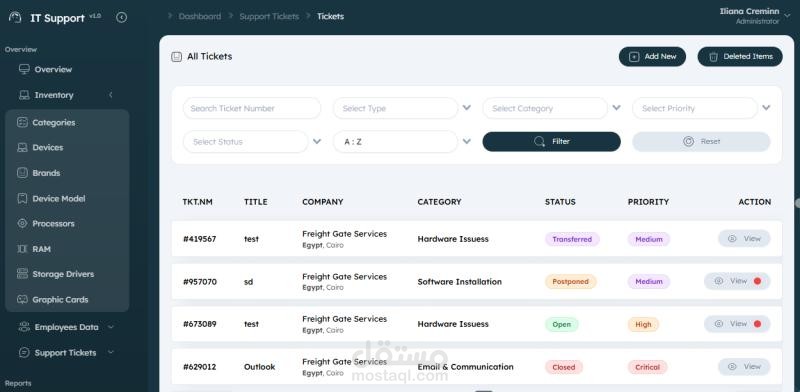This screenshot has height=392, width=800.
Task: Click the Email & Communication category cell
Action: (465, 366)
